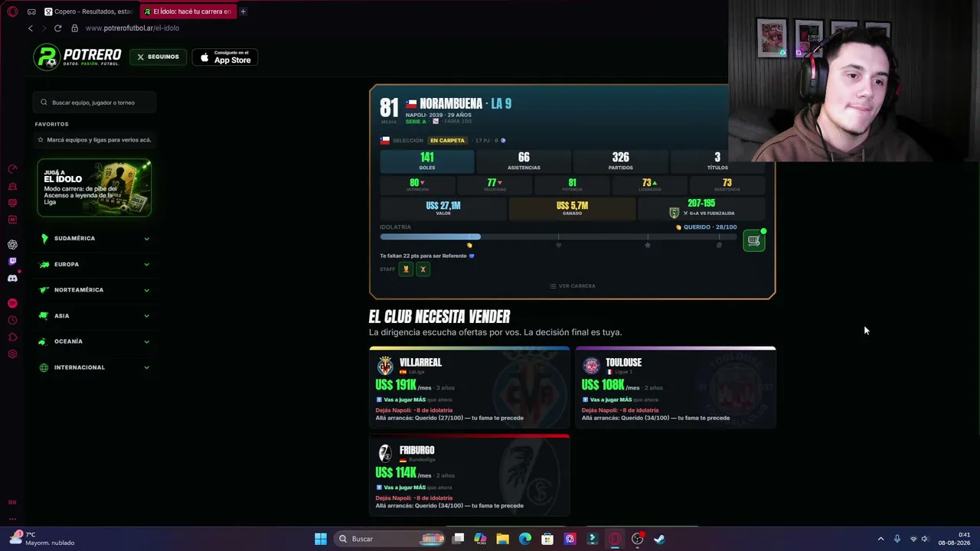Select the first staff trophy badge
Image resolution: width=980 pixels, height=551 pixels.
point(406,269)
